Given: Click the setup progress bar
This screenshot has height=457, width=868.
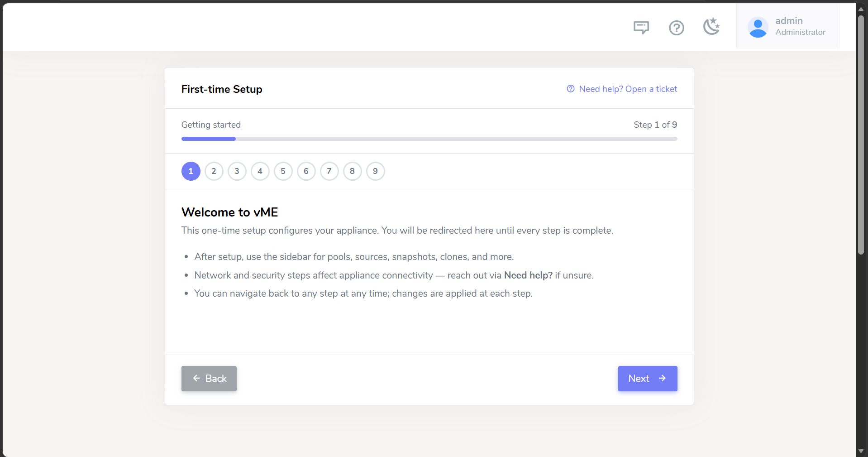Looking at the screenshot, I should tap(429, 139).
